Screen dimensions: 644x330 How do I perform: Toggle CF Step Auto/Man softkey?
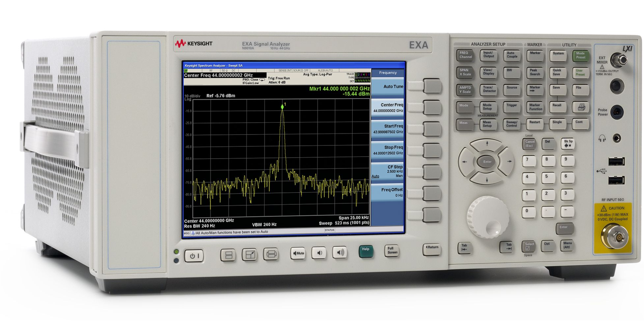point(387,171)
